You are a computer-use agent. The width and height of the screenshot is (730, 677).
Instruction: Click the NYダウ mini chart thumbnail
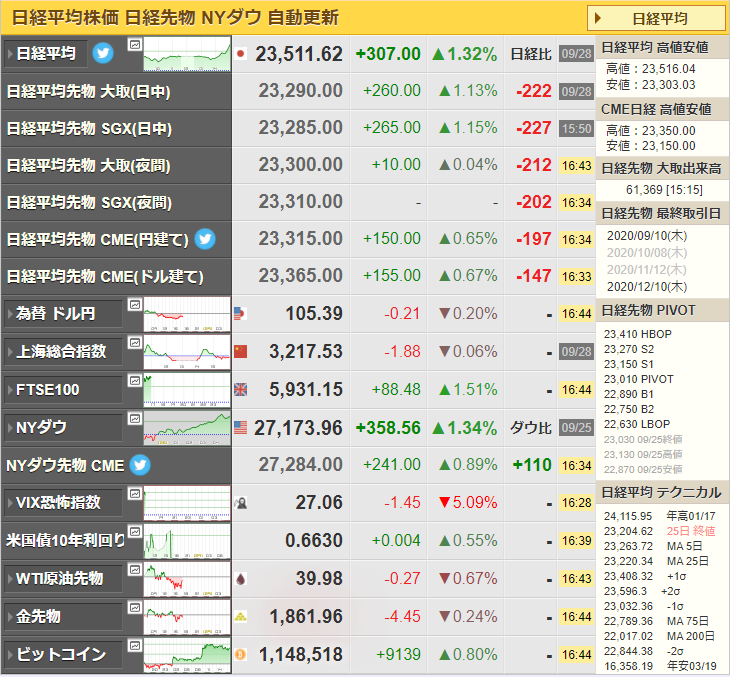pyautogui.click(x=187, y=428)
